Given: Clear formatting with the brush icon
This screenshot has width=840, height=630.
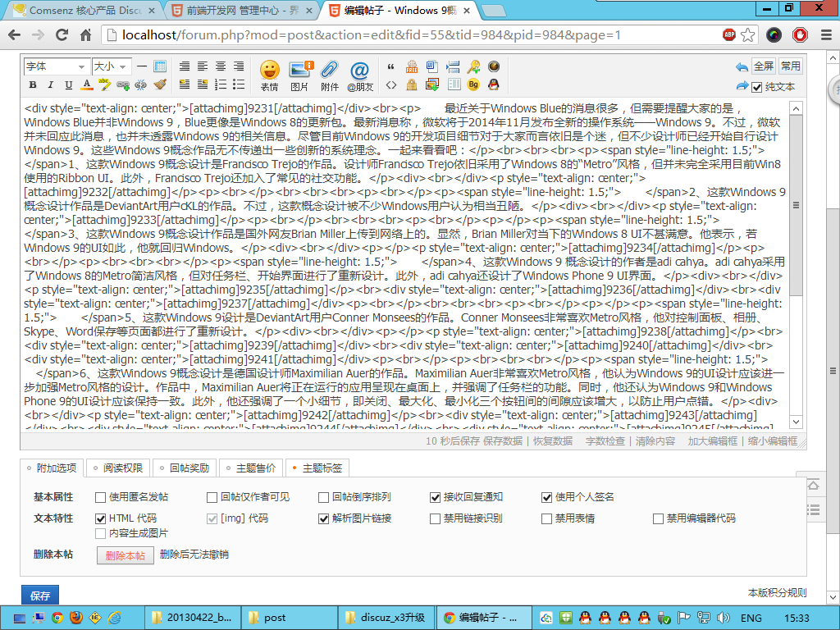Looking at the screenshot, I should [x=160, y=84].
